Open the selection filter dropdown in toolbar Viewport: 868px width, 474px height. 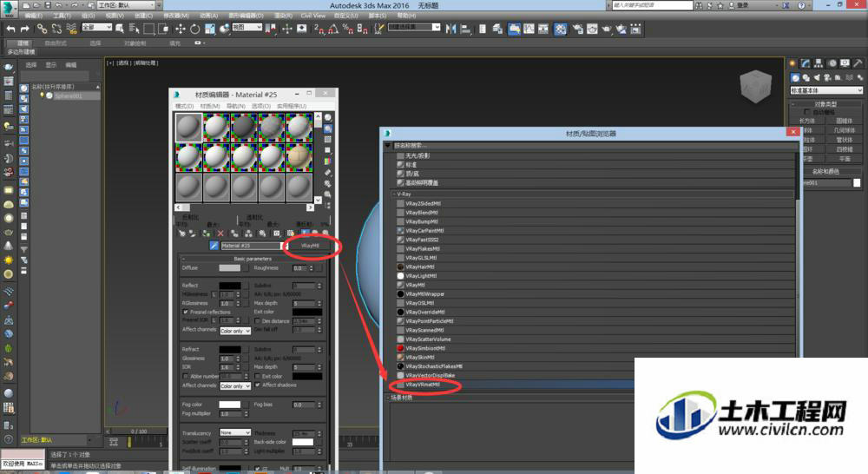tap(97, 27)
